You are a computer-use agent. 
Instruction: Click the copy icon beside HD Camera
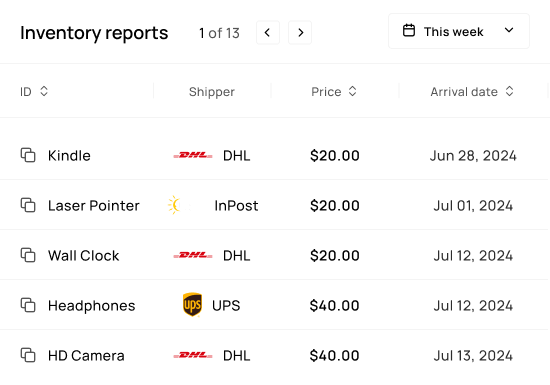pyautogui.click(x=28, y=355)
